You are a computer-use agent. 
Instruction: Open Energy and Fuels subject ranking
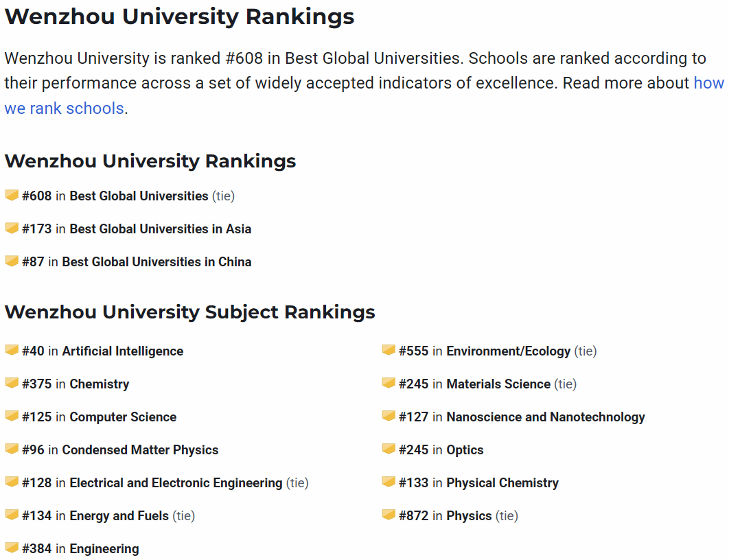[x=119, y=516]
